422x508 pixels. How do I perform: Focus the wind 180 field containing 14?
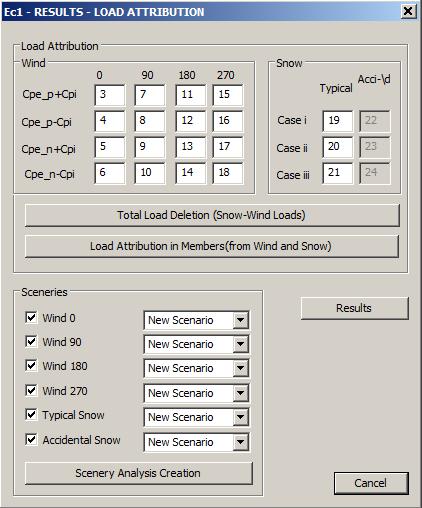pos(191,173)
